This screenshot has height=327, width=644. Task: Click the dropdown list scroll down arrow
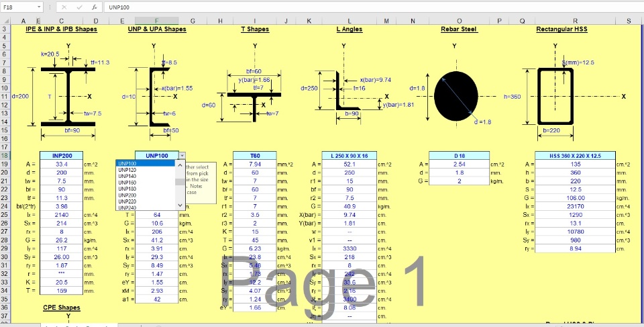pos(180,205)
